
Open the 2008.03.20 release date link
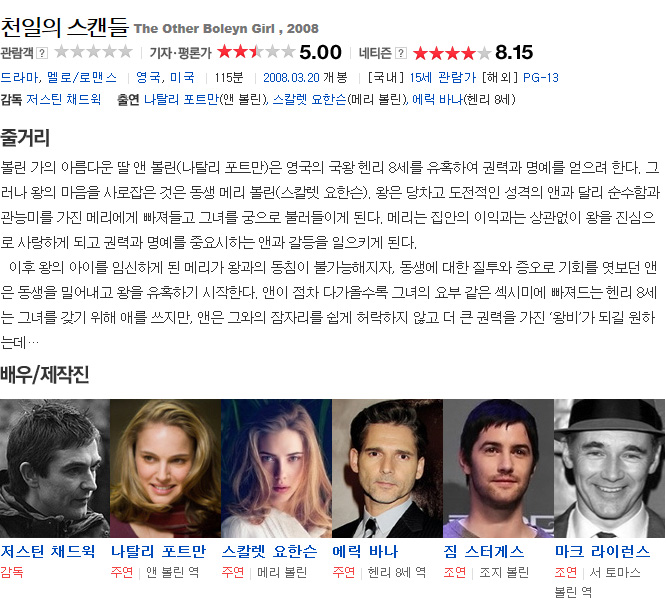click(291, 77)
